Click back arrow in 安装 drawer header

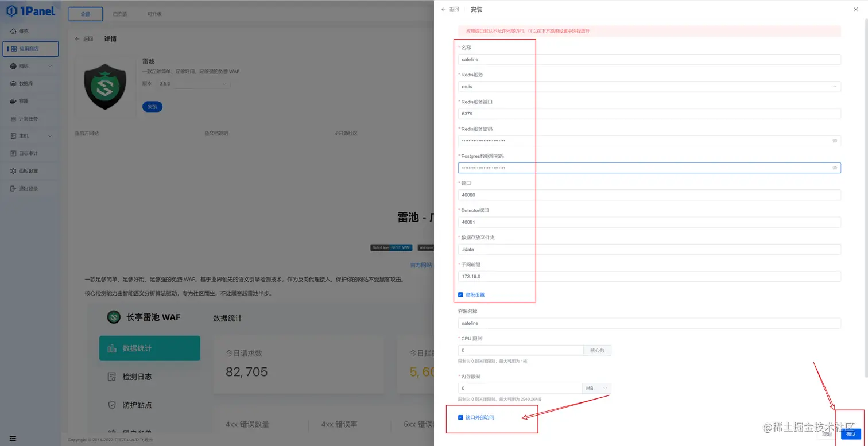coord(443,9)
